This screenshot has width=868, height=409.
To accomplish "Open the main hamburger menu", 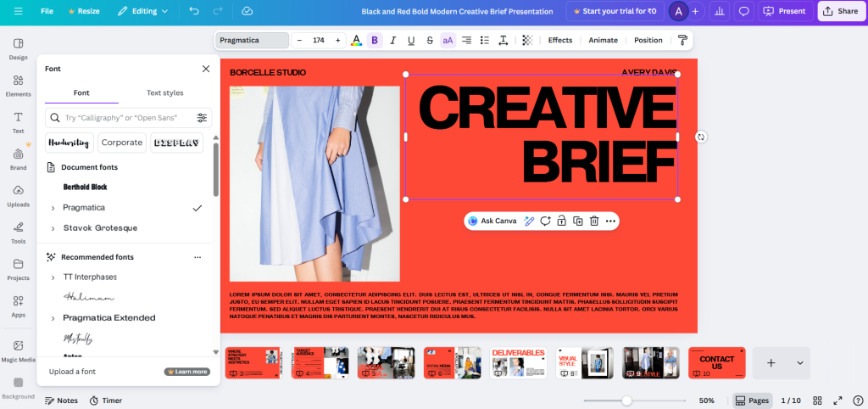I will 19,11.
